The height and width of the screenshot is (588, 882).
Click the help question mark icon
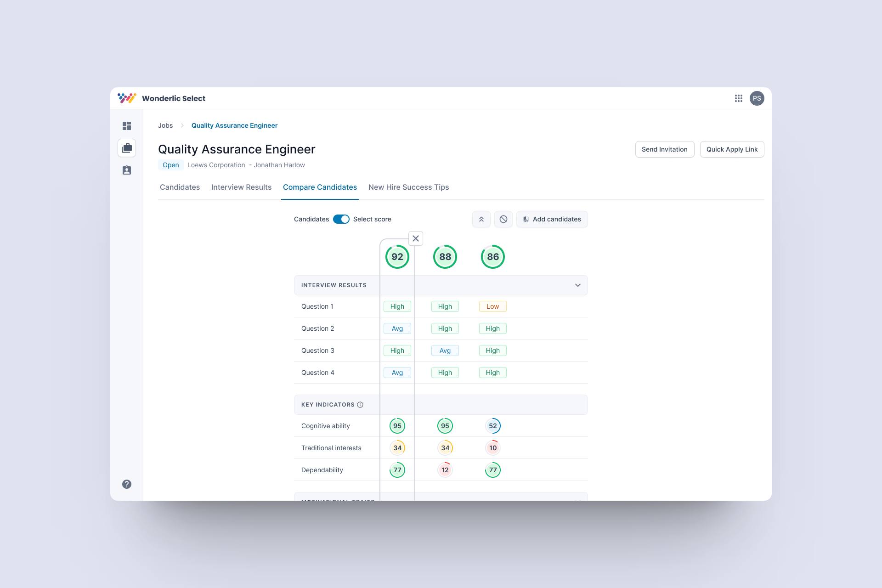127,484
